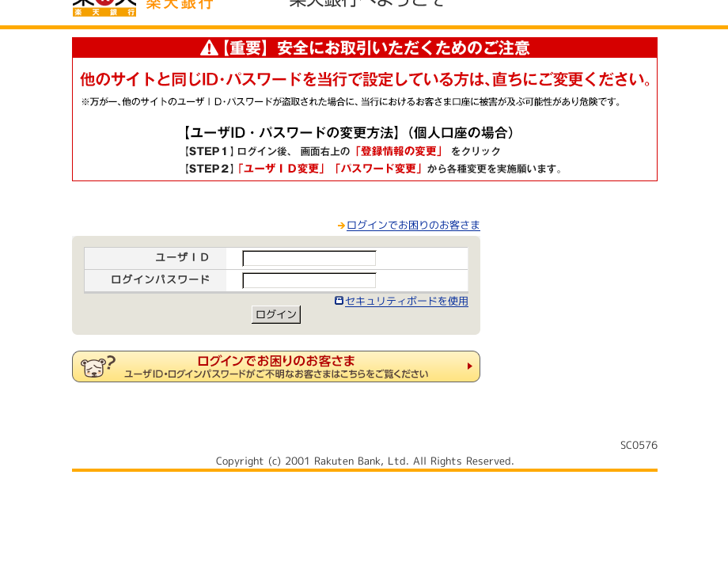The image size is (728, 581).
Task: Click the Rakuten Bank copyright footer text
Action: [365, 461]
